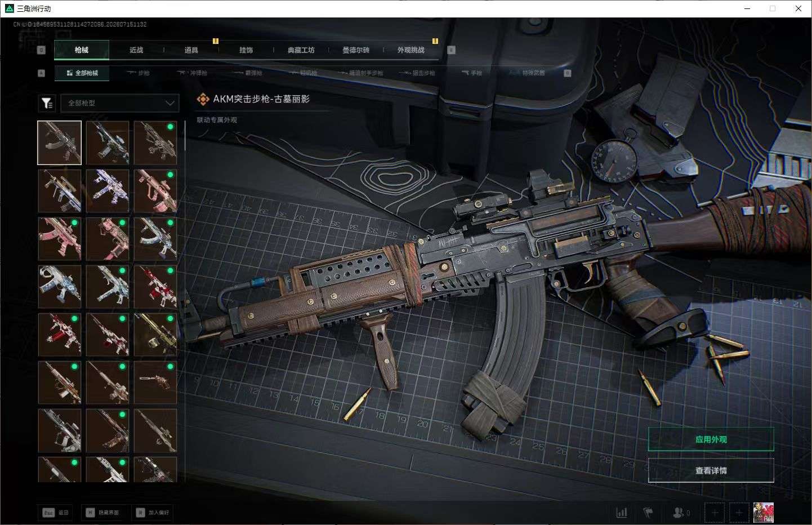This screenshot has width=812, height=525.
Task: Click the rarity icon beside AKM title
Action: click(x=203, y=99)
